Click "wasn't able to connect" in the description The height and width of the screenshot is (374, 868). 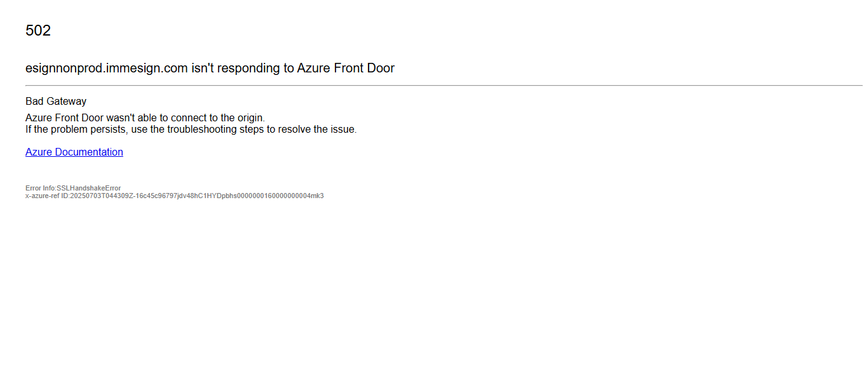(x=156, y=117)
